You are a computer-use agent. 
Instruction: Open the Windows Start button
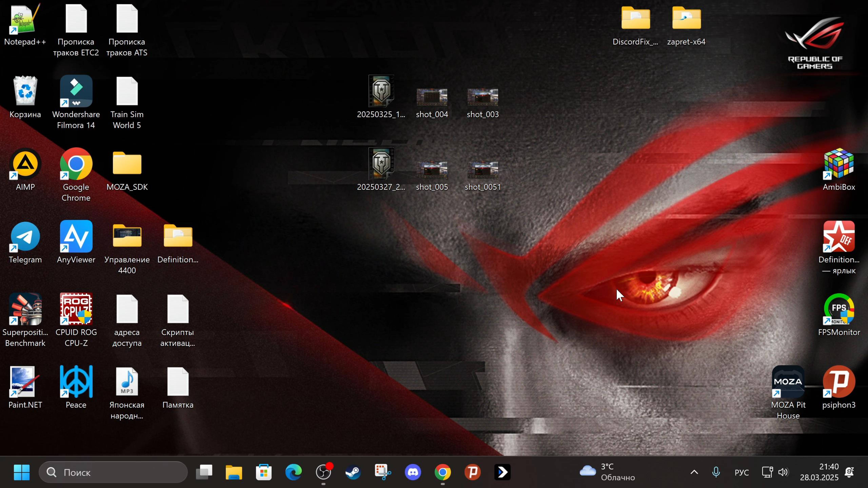point(22,472)
